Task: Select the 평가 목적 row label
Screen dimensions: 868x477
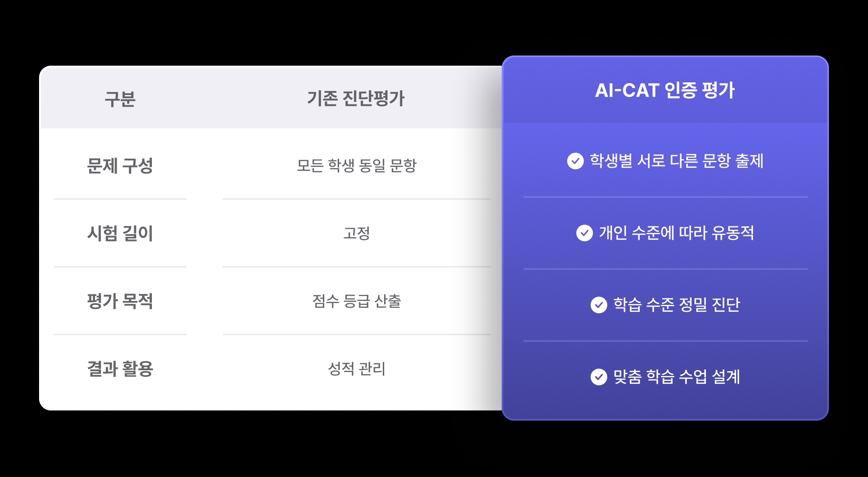Action: coord(120,301)
